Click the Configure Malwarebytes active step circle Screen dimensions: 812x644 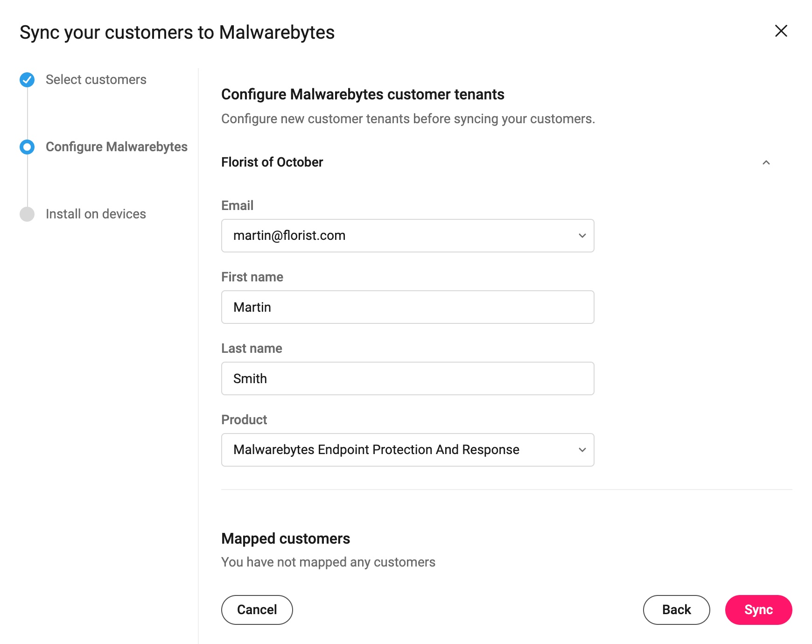tap(27, 147)
